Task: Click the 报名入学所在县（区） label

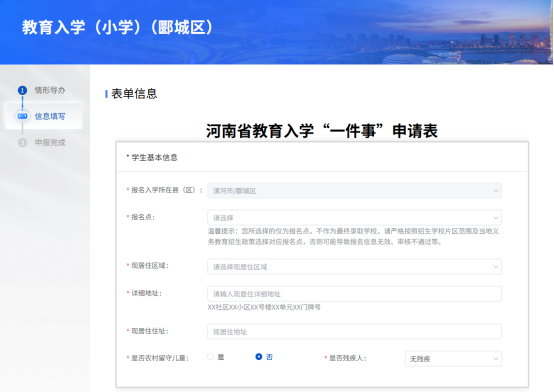Action: point(166,190)
